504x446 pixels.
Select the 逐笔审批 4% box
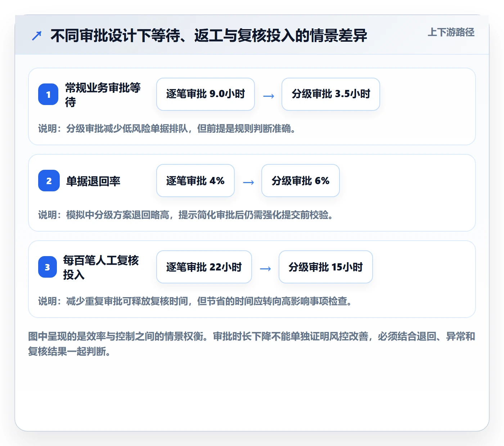tap(195, 181)
